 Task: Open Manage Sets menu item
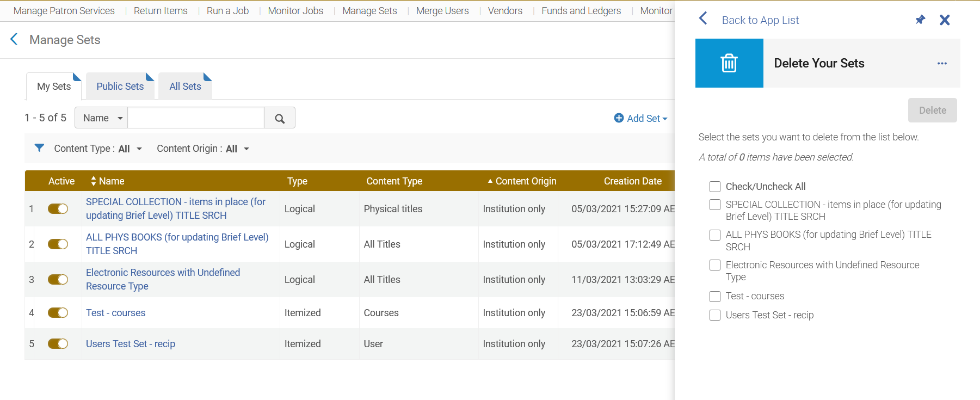(x=369, y=11)
